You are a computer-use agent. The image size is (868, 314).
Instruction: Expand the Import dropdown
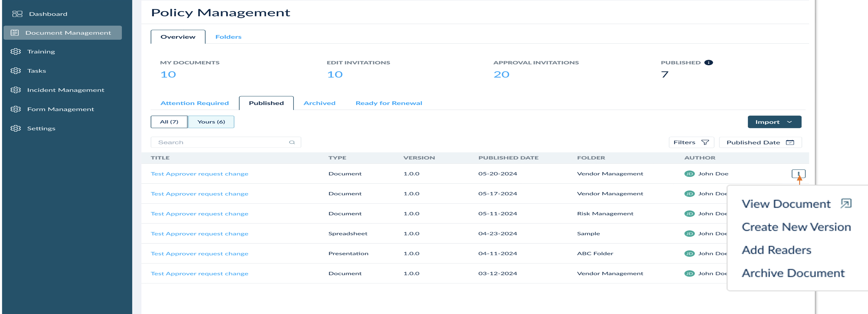pos(774,122)
